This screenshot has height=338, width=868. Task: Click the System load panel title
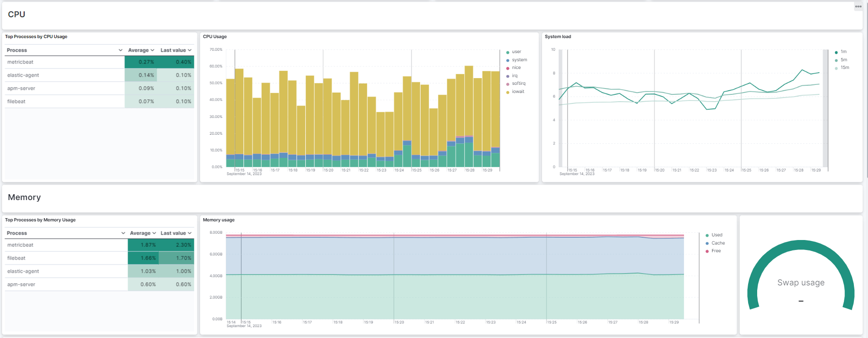[558, 37]
